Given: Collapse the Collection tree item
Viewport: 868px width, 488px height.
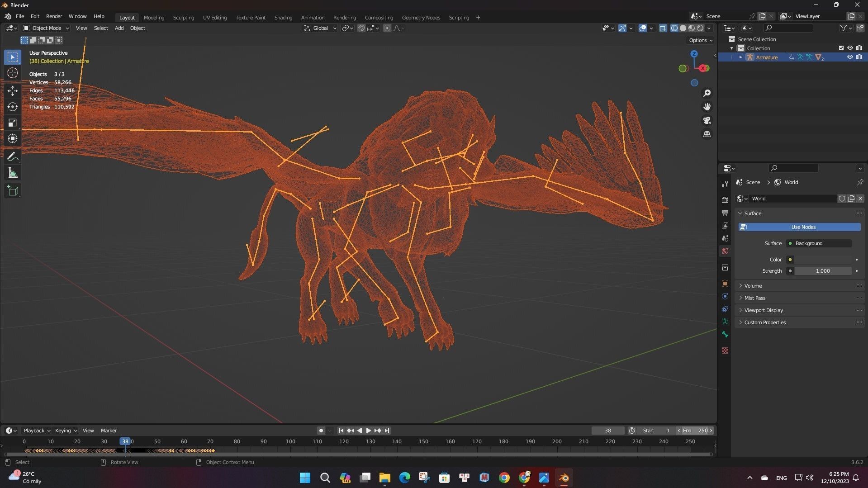Looking at the screenshot, I should 731,48.
